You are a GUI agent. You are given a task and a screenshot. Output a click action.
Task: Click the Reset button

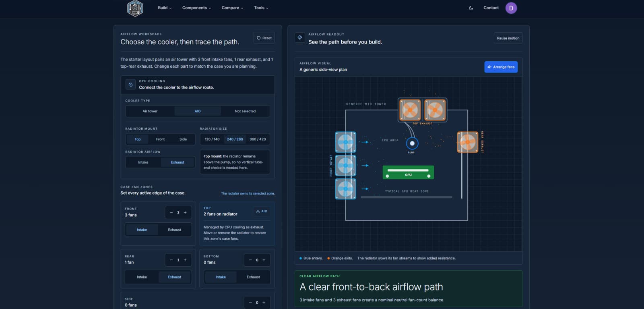click(x=264, y=38)
